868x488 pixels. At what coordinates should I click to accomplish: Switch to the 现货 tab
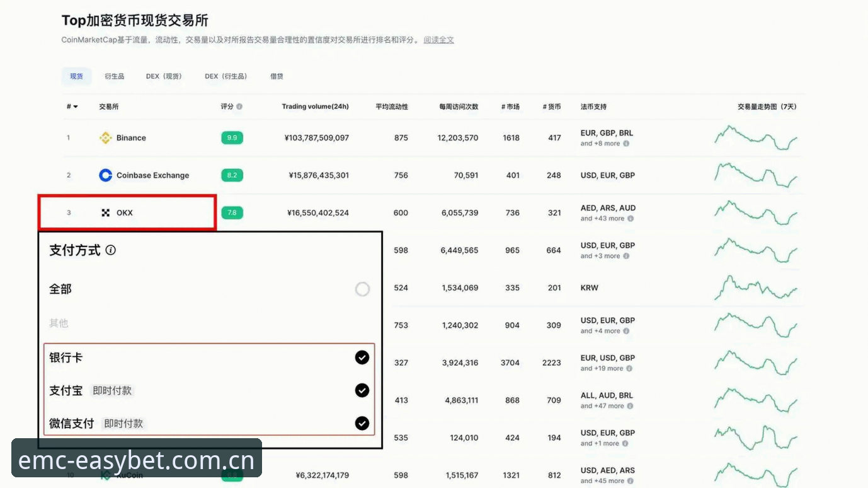(76, 76)
